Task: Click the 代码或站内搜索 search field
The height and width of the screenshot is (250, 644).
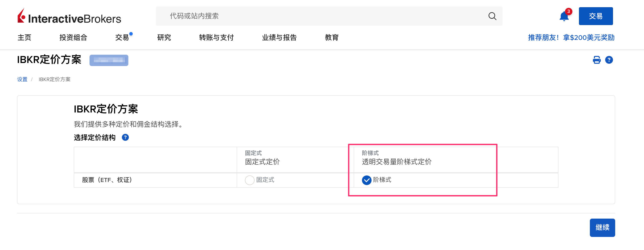Action: (x=320, y=16)
